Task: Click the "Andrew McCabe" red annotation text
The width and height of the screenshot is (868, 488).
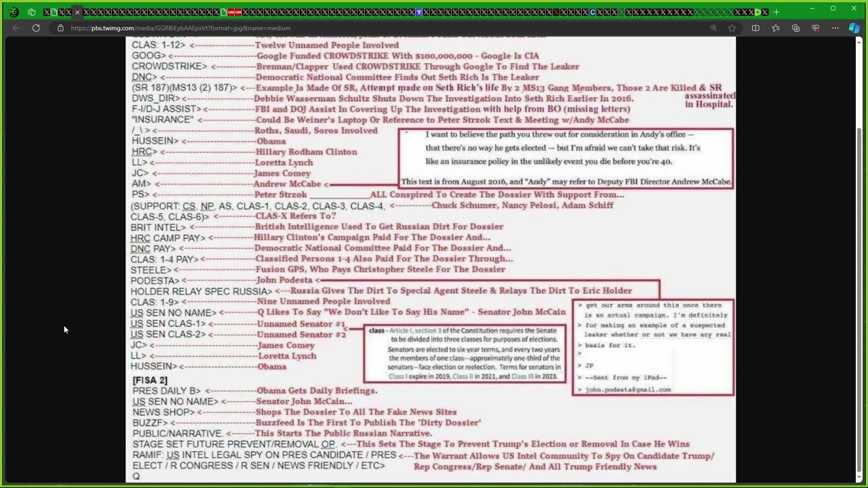Action: click(288, 184)
